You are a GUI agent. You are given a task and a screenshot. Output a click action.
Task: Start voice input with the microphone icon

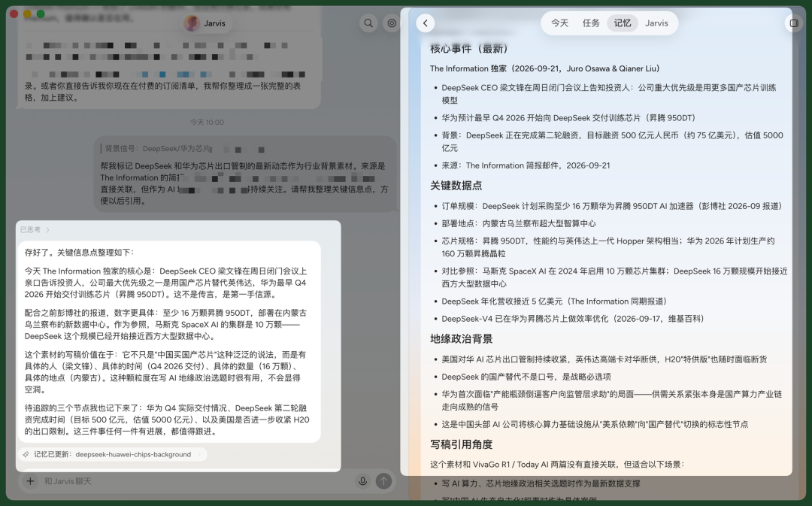[x=363, y=481]
